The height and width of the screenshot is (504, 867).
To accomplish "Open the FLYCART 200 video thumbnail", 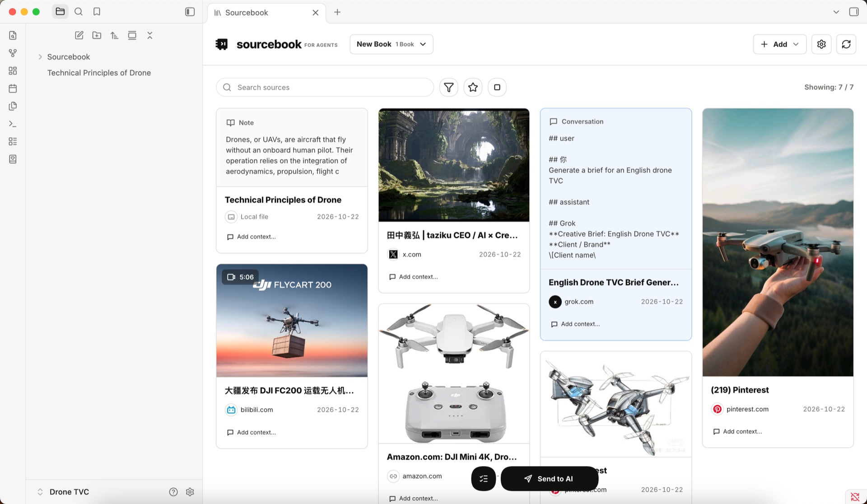I will coord(292,321).
